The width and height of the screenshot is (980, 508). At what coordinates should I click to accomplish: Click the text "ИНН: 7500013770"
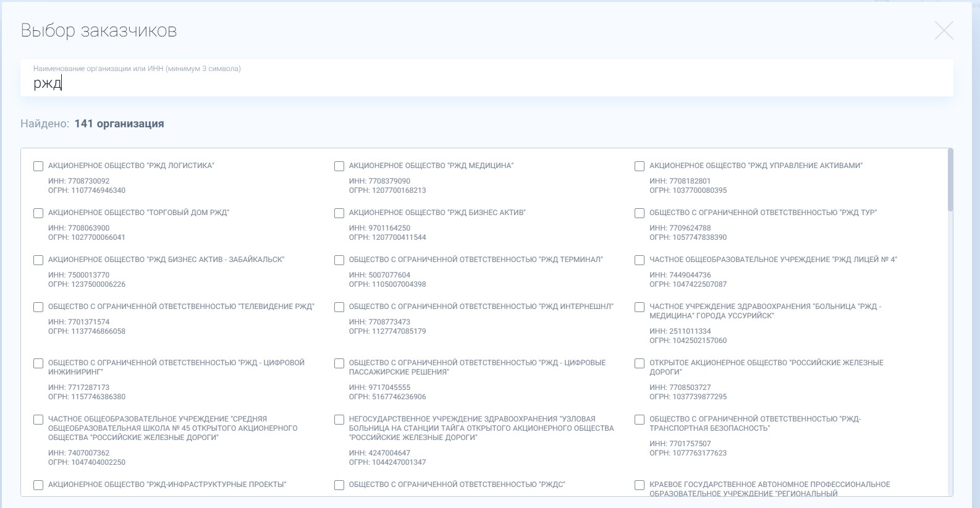pos(79,275)
